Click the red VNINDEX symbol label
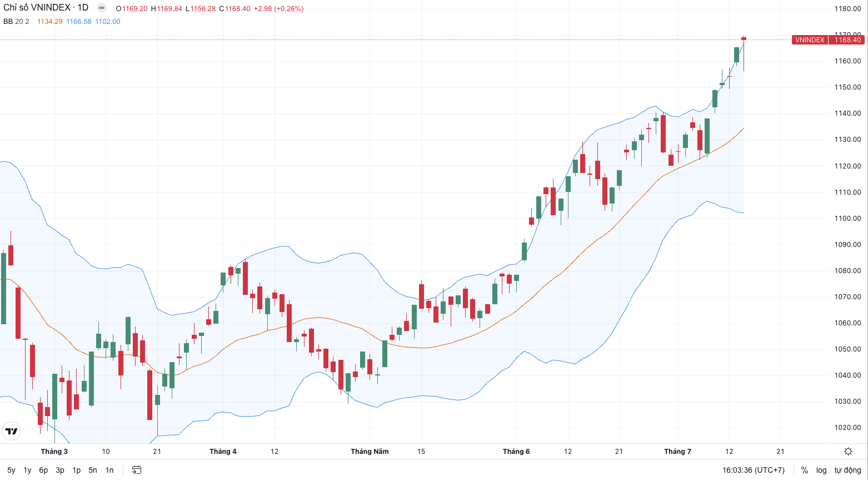The image size is (868, 480). point(810,40)
